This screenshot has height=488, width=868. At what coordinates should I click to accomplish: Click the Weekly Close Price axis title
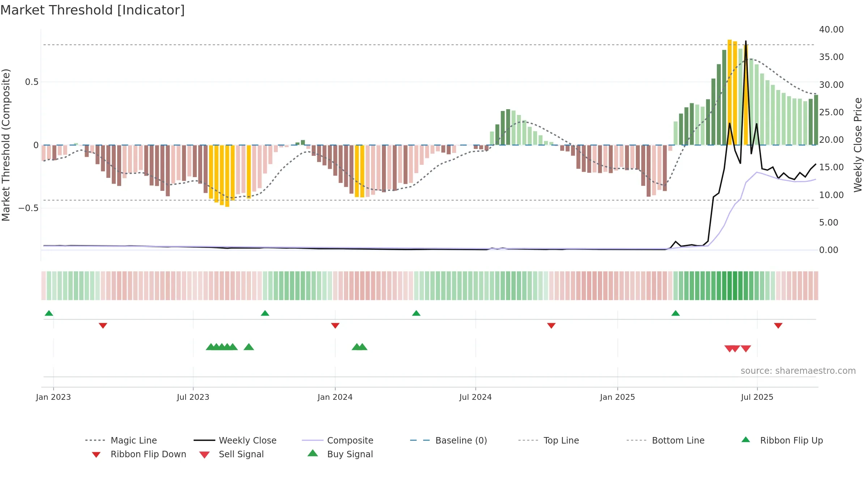click(858, 145)
